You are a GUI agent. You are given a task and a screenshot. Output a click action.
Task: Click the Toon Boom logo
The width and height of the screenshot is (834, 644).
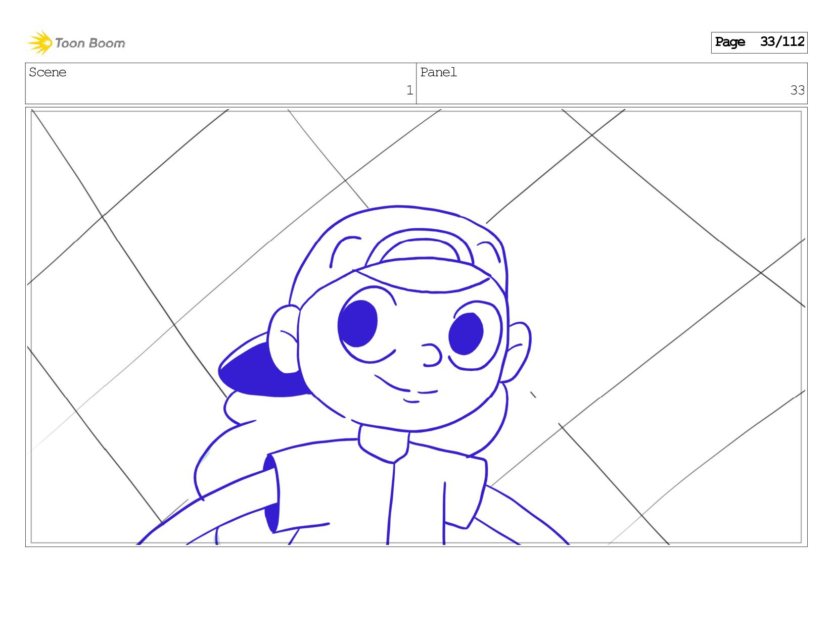(76, 43)
